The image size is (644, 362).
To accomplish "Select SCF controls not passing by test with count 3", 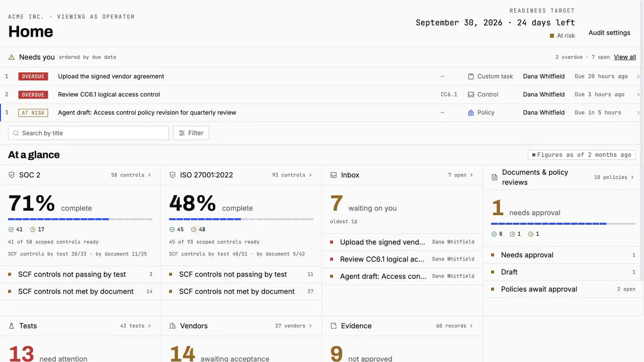I will tap(80, 275).
